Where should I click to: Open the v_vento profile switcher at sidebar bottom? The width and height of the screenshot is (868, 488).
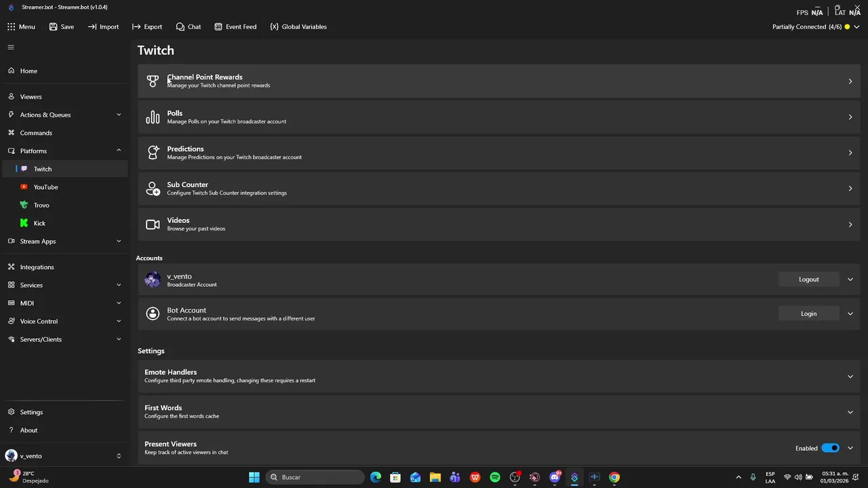[x=64, y=456]
